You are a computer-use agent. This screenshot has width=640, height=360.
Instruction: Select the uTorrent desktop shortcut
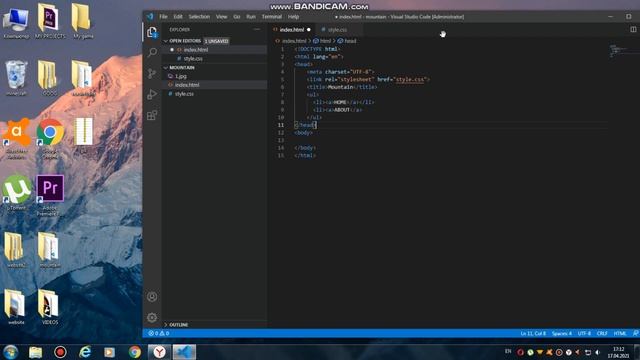tap(16, 193)
